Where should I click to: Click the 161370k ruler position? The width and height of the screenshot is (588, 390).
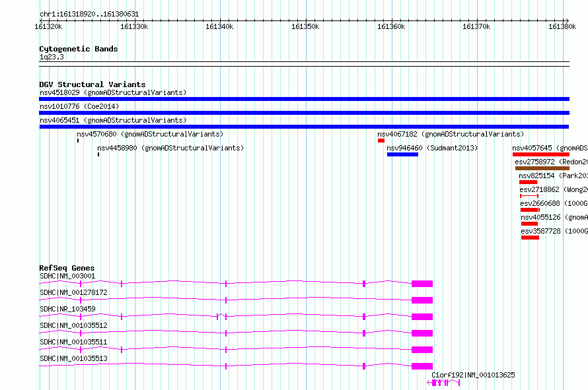click(x=476, y=26)
